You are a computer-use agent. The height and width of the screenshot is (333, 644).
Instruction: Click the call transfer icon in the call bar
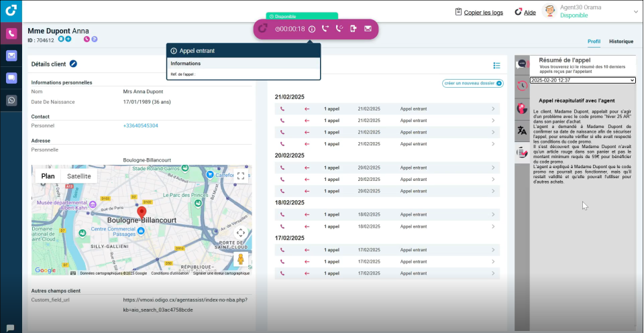coord(325,29)
